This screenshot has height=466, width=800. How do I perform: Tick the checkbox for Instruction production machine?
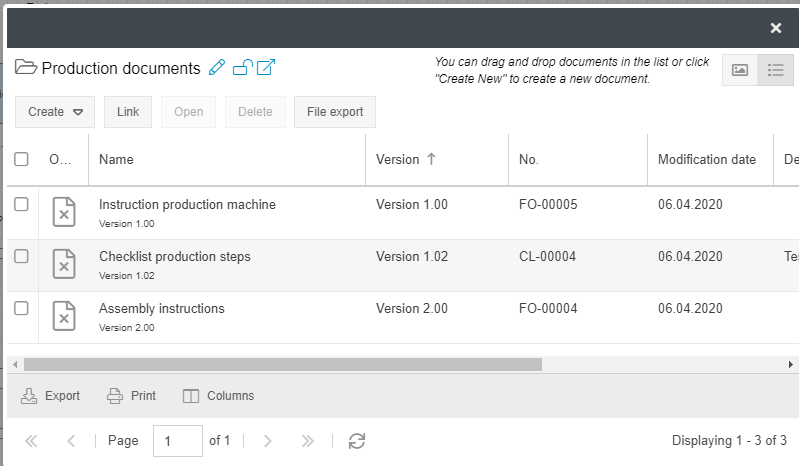tap(21, 205)
